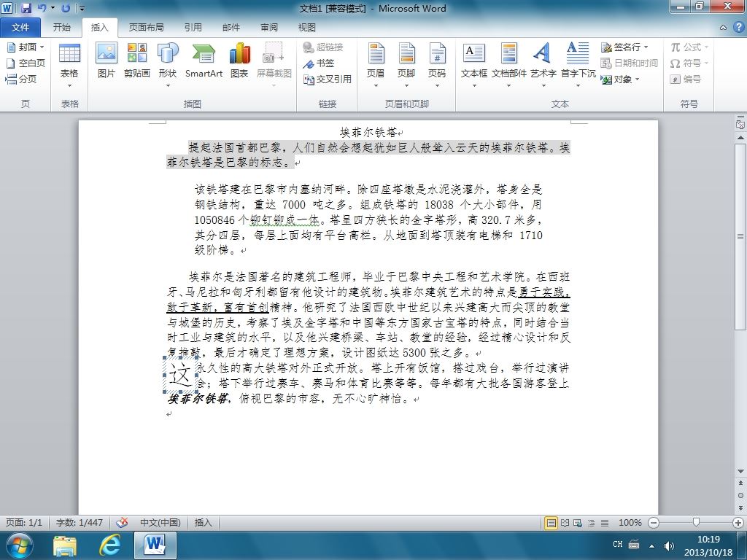Switch to the References (引用) tab
The width and height of the screenshot is (747, 560).
193,28
